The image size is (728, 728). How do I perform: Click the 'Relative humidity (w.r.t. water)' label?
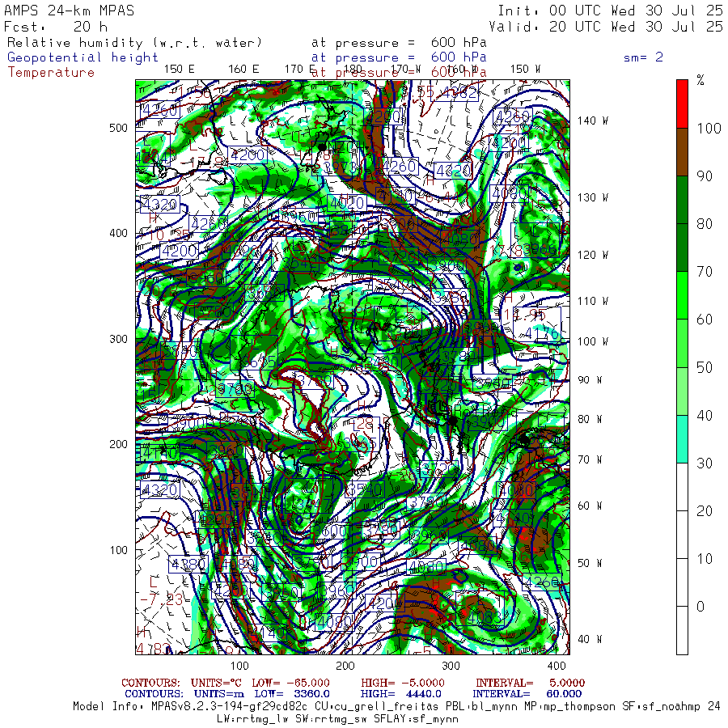(134, 43)
